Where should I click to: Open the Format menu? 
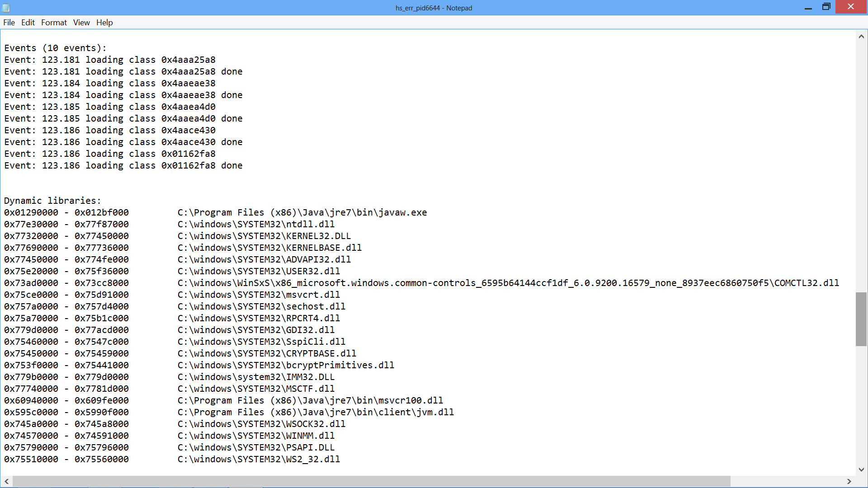click(54, 23)
